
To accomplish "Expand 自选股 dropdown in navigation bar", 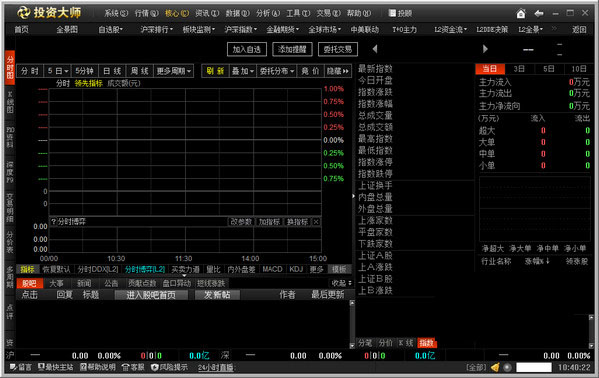I will (x=110, y=29).
